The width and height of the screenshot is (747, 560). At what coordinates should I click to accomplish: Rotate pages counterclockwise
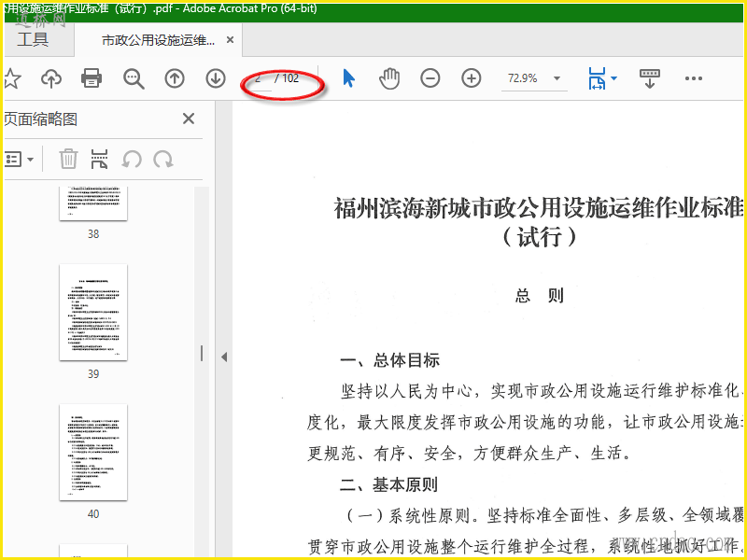click(x=132, y=159)
